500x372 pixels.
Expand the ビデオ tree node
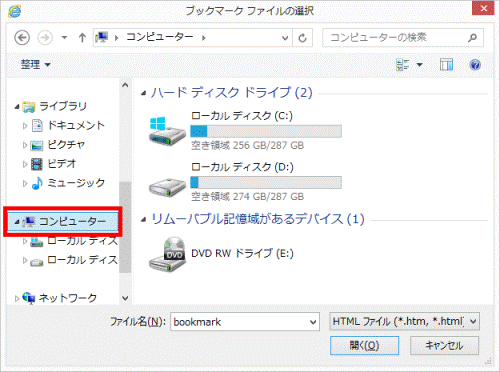click(25, 164)
